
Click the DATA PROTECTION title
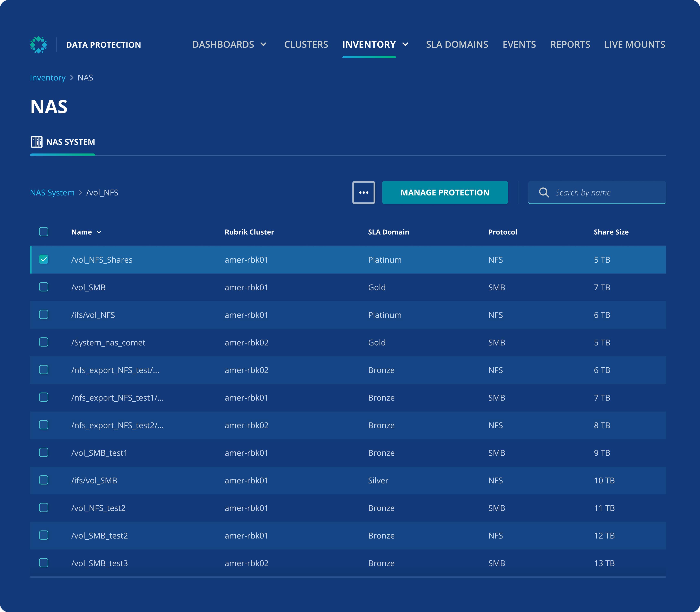(103, 45)
